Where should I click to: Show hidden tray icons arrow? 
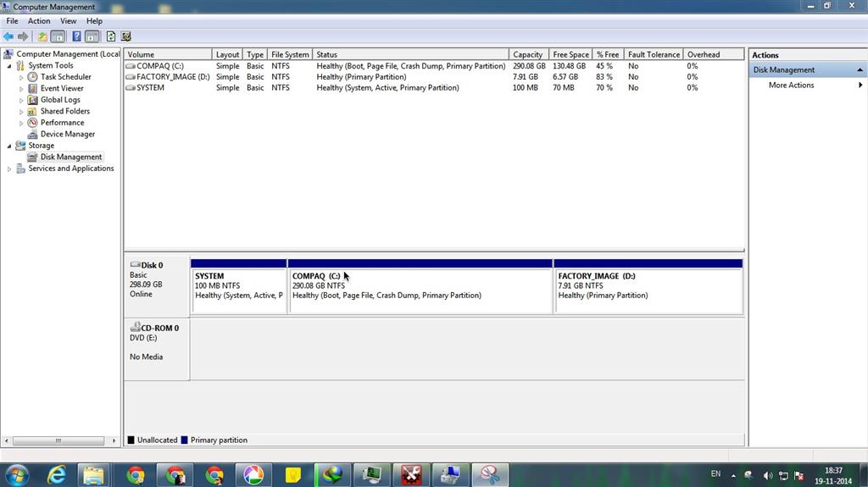point(733,475)
